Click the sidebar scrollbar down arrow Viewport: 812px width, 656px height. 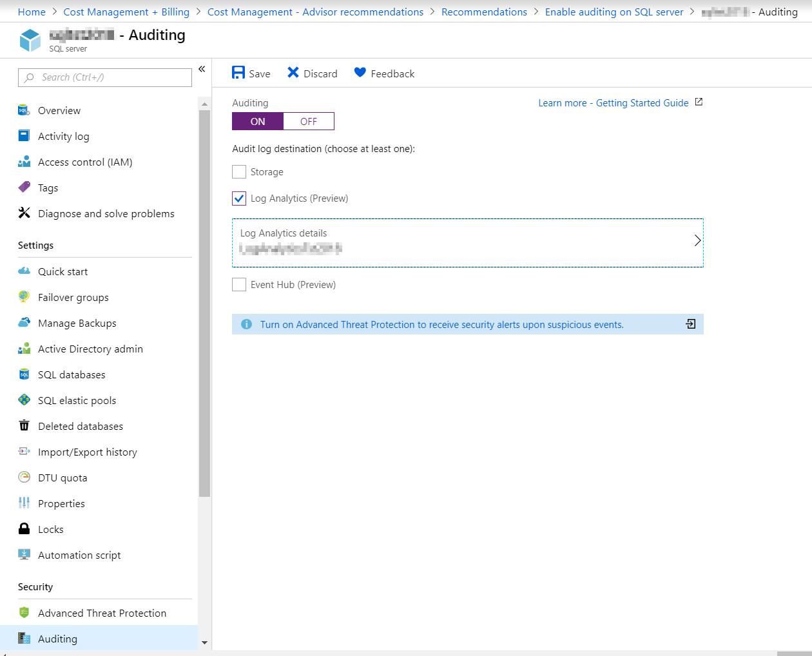tap(205, 642)
